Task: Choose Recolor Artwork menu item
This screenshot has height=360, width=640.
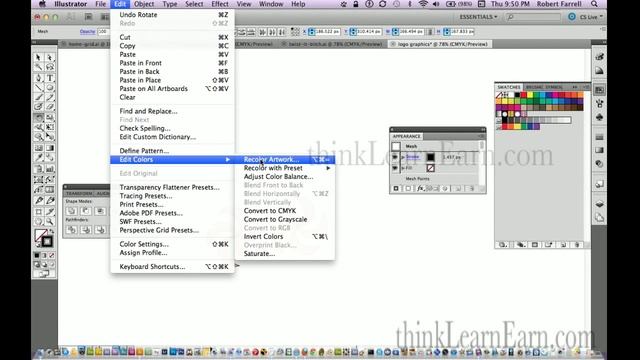Action: pos(285,159)
